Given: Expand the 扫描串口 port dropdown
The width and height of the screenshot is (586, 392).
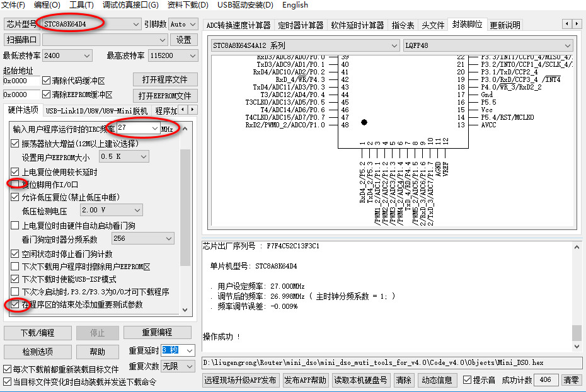Looking at the screenshot, I should [x=162, y=40].
